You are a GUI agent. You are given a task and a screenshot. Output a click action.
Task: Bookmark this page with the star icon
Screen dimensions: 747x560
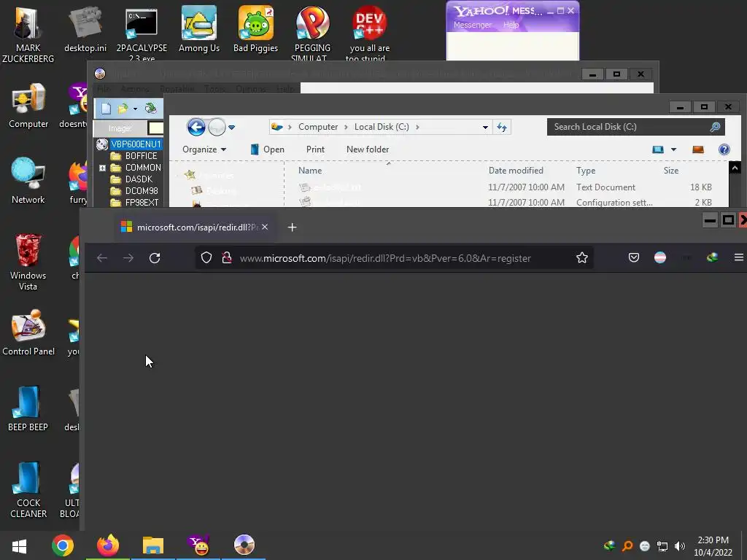pos(581,258)
